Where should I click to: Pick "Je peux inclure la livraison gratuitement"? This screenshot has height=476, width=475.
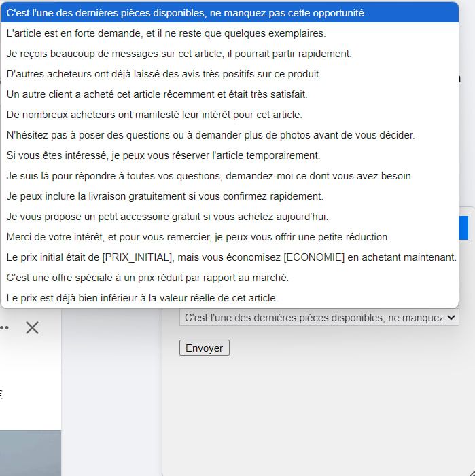[230, 196]
